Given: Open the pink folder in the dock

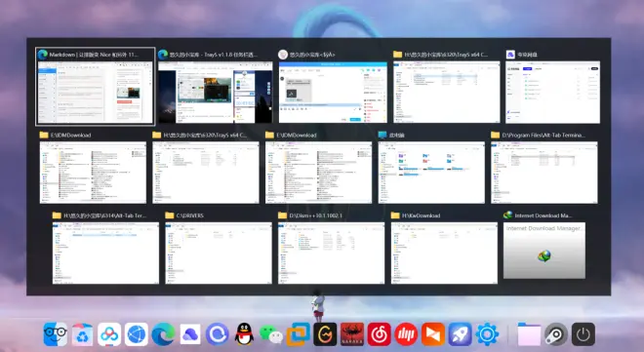Looking at the screenshot, I should [529, 334].
